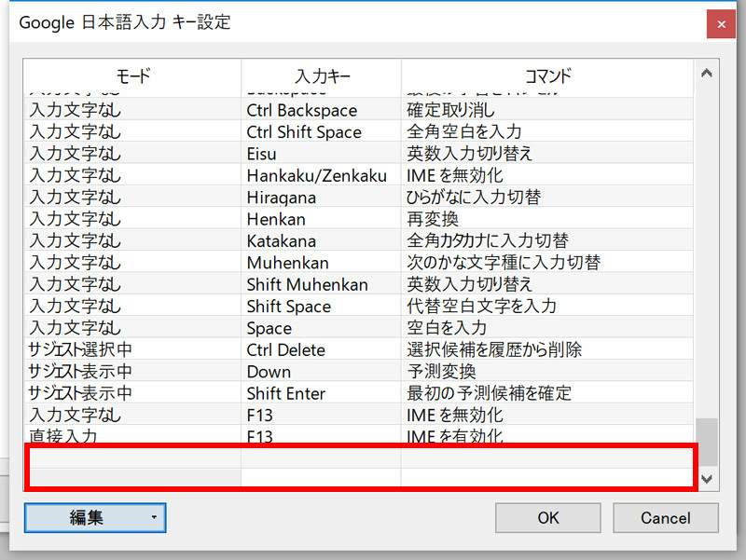
Task: Select 入力文字なし mode in the Henkan row
Action: [x=132, y=219]
